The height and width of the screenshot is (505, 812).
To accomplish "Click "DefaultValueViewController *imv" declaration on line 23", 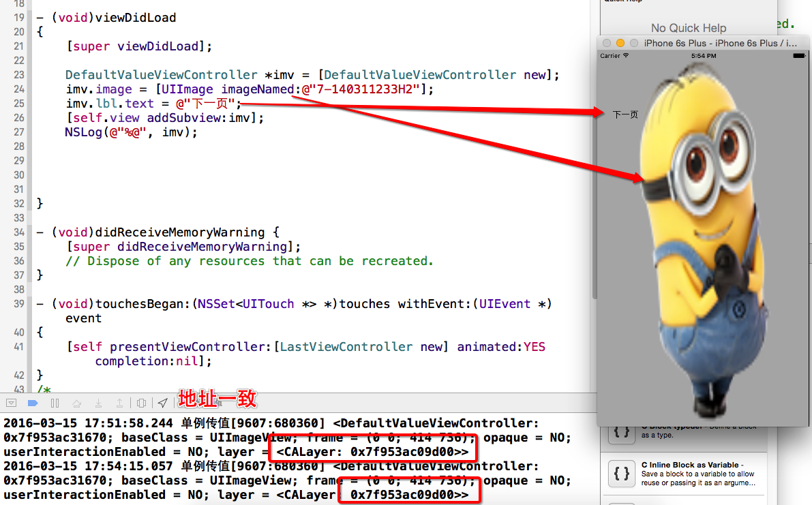I will click(x=179, y=74).
